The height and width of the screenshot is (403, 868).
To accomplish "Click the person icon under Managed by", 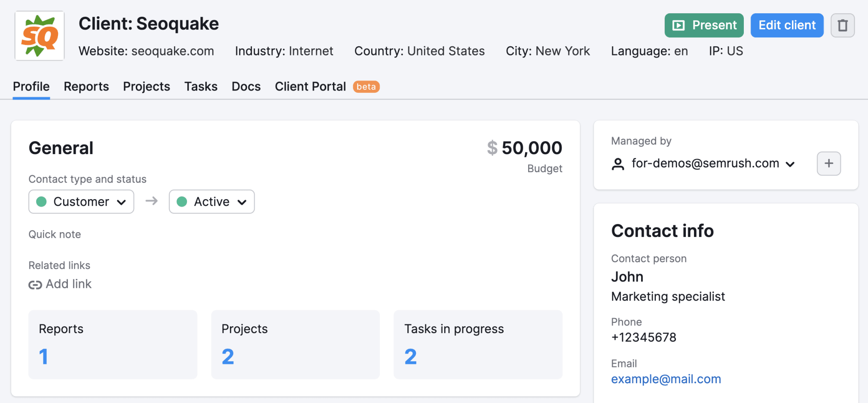I will click(618, 164).
